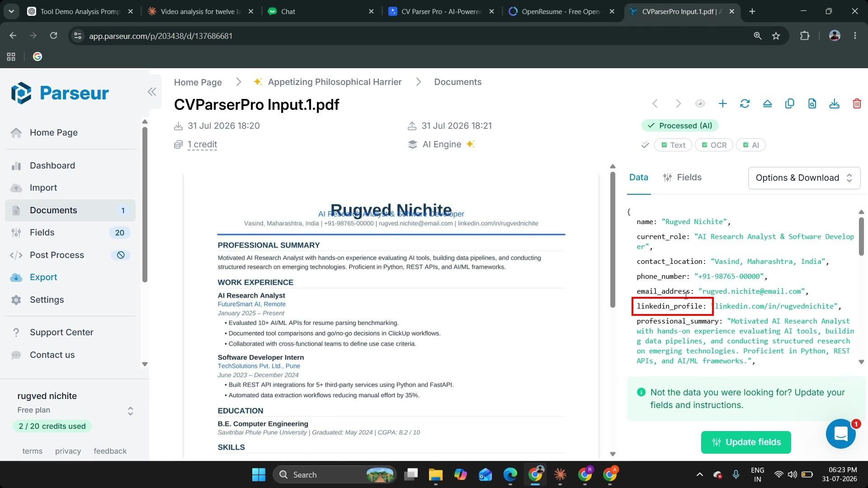Bookmark this page with the star icon

click(776, 36)
